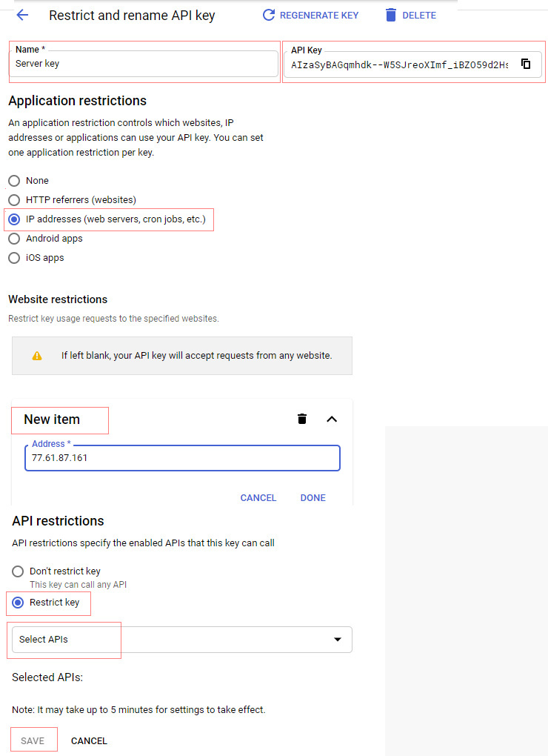Viewport: 548px width, 756px height.
Task: Copy the API key with copy icon
Action: coord(526,64)
